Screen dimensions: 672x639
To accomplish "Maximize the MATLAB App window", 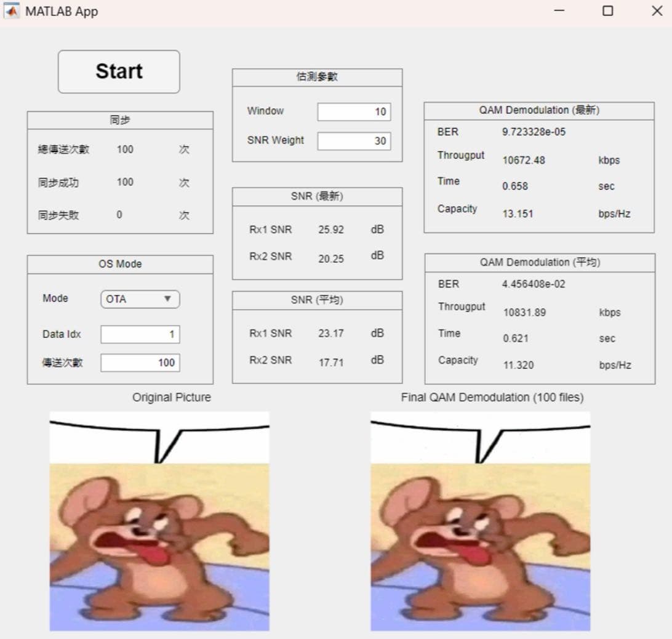I will pos(608,10).
